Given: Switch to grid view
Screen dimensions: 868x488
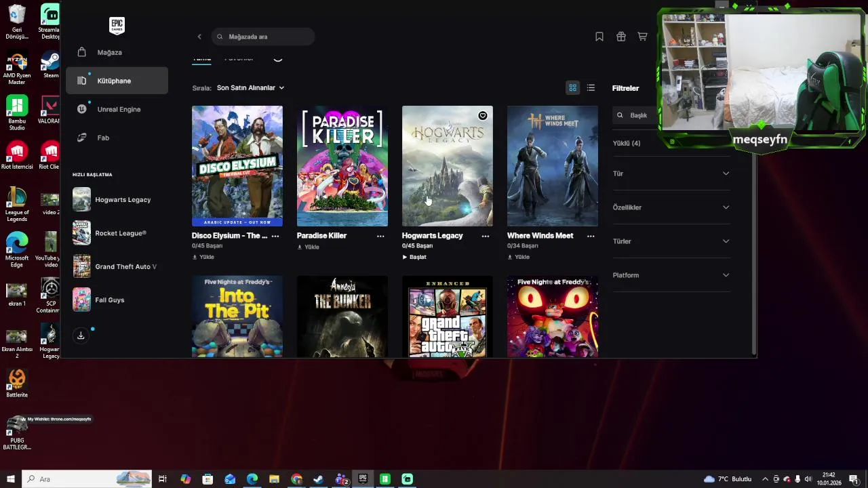Looking at the screenshot, I should click(x=573, y=87).
